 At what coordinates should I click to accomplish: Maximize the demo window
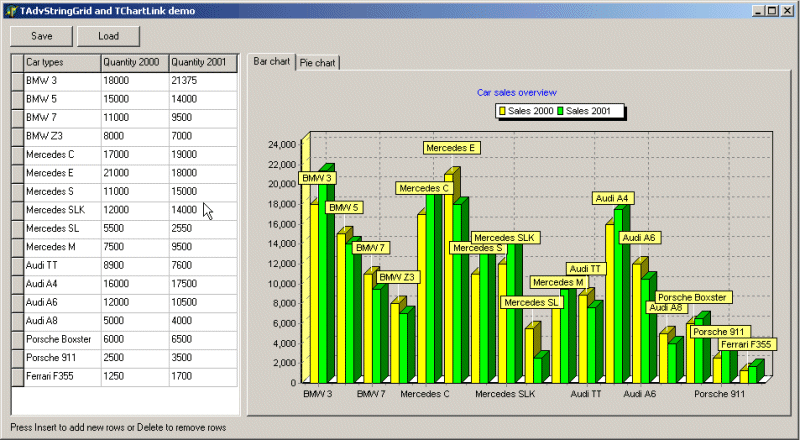[x=772, y=11]
